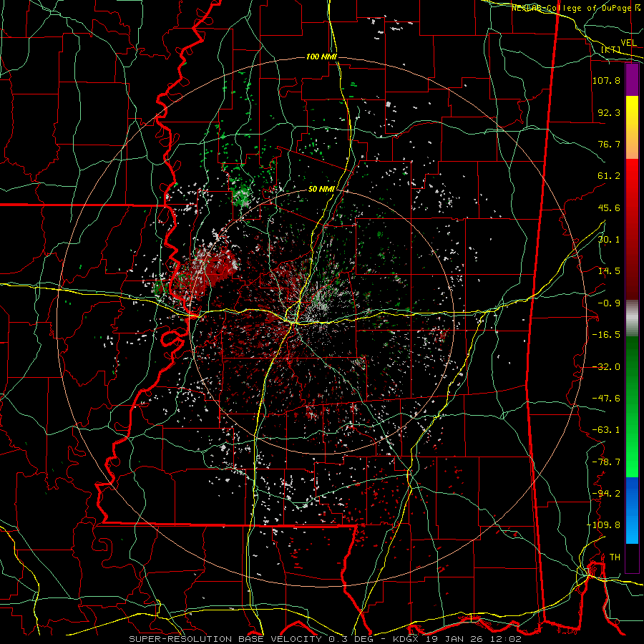Select the 30.1 legend value
The image size is (644, 644).
click(609, 240)
